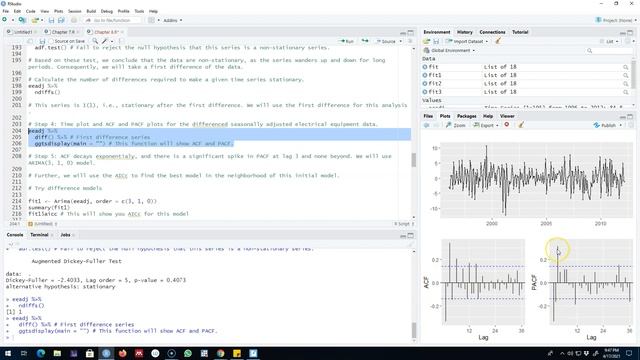Viewport: 640px width, 360px height.
Task: Go to previous plot arrow
Action: [427, 125]
